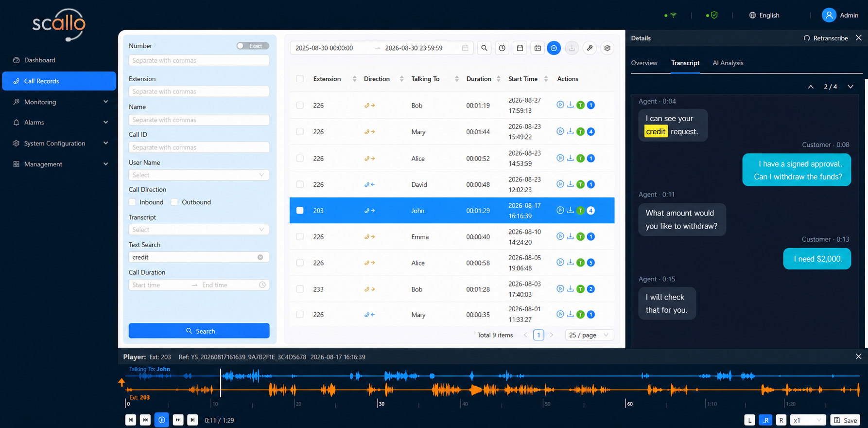
Task: Open the gear settings icon in records toolbar
Action: pos(608,48)
